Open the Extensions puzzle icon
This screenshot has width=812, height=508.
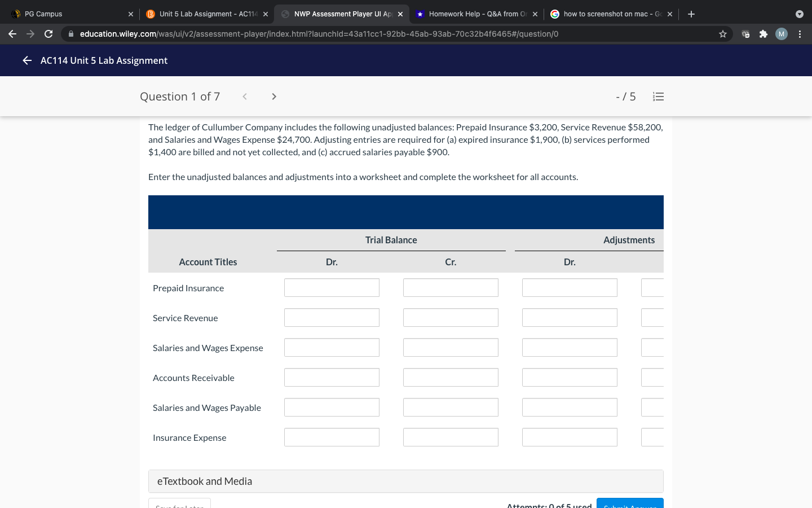[x=764, y=34]
